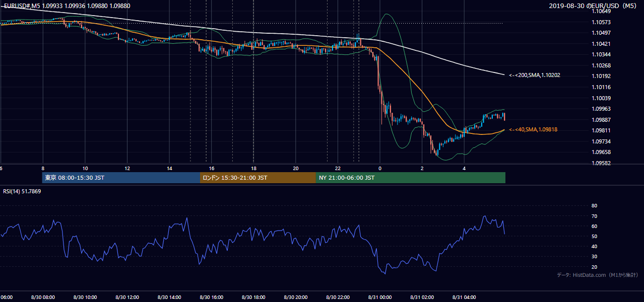Click price axis value 1.09963

click(x=601, y=109)
